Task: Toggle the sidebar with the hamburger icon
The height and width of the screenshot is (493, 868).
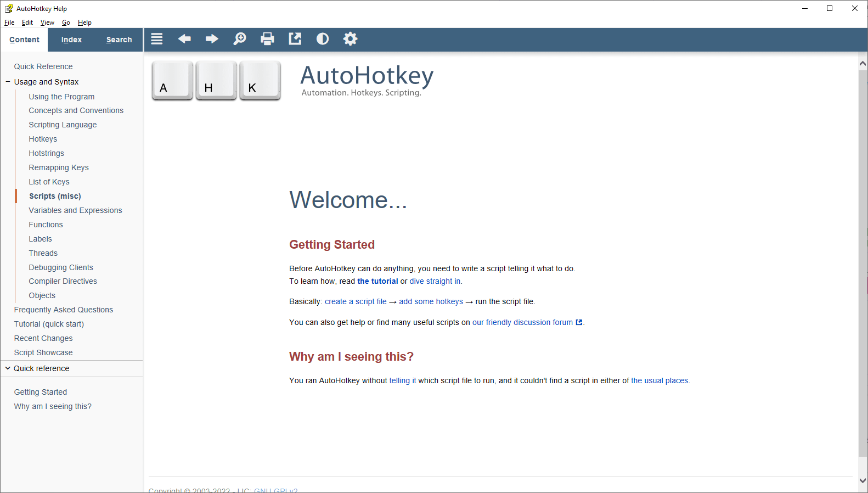Action: click(x=157, y=39)
